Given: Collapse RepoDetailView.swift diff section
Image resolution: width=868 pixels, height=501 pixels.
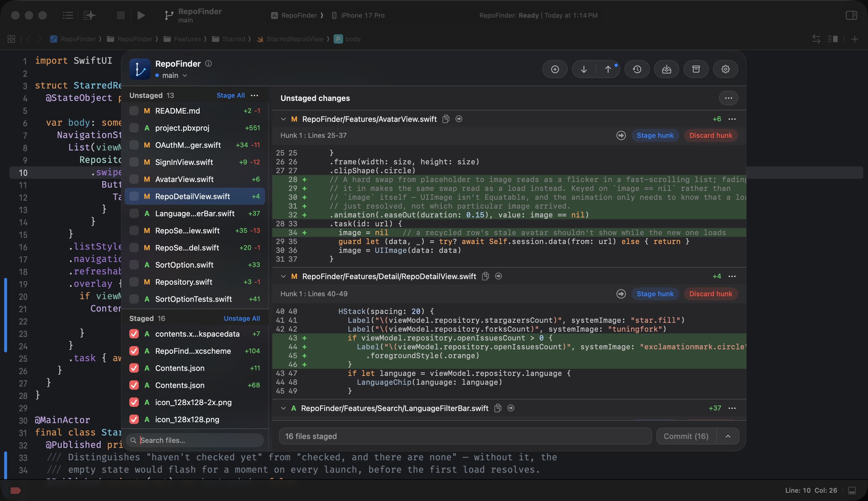Looking at the screenshot, I should point(283,276).
